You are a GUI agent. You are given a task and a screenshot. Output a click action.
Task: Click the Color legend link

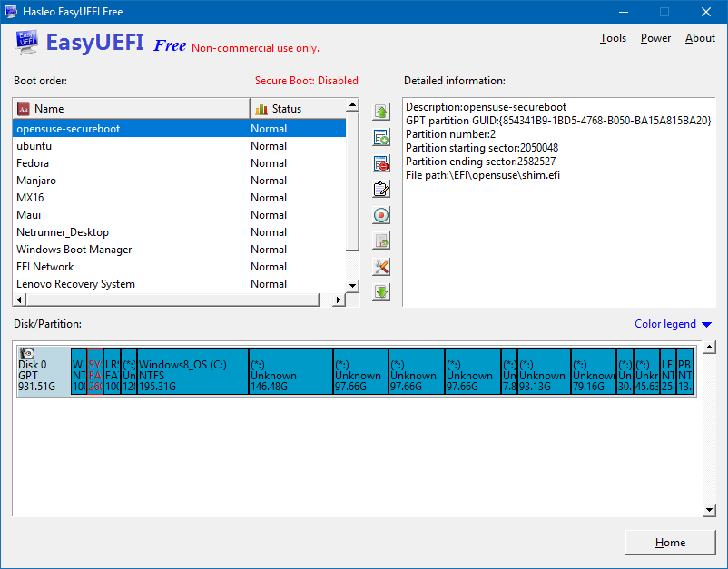coord(665,324)
